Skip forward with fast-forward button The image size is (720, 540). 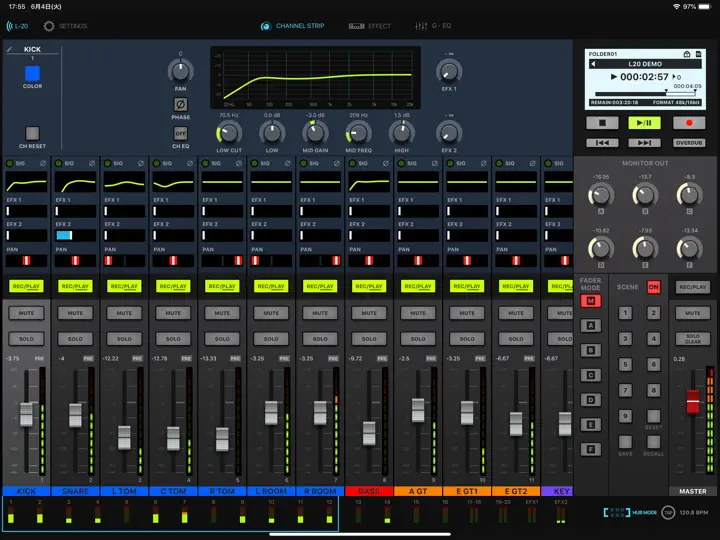pos(644,143)
